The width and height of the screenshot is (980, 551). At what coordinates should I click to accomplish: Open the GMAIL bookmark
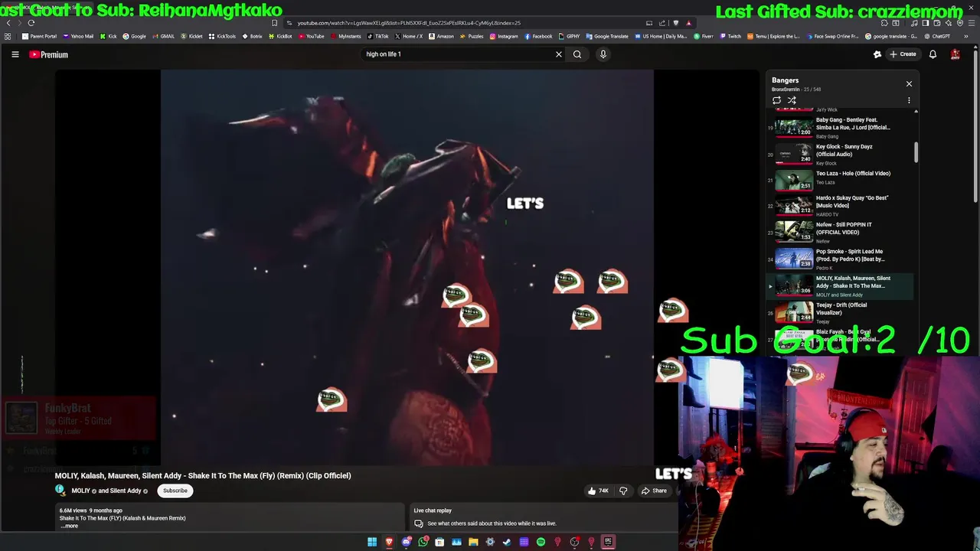point(163,36)
